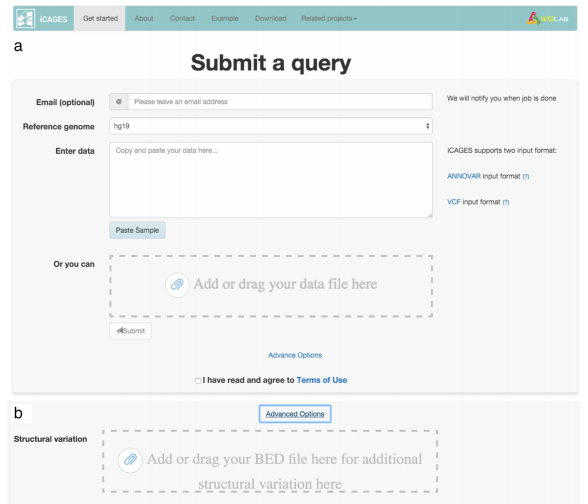Click the ANNOVAR format help (?) icon

526,177
